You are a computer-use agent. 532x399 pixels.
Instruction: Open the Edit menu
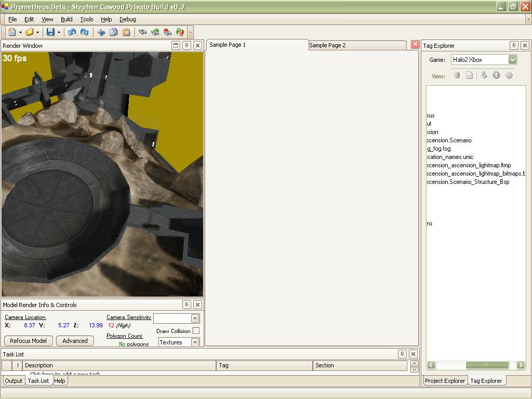[29, 19]
